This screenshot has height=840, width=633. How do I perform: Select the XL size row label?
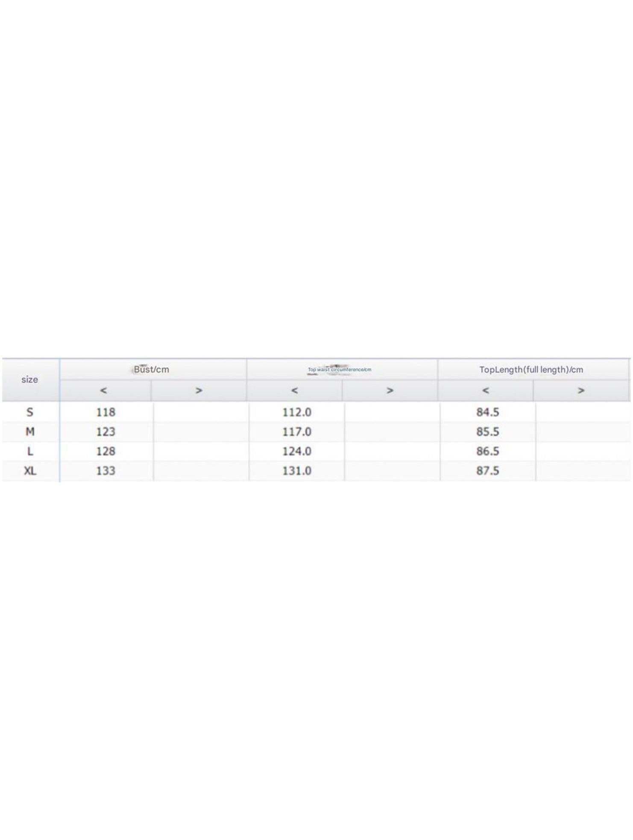(30, 471)
